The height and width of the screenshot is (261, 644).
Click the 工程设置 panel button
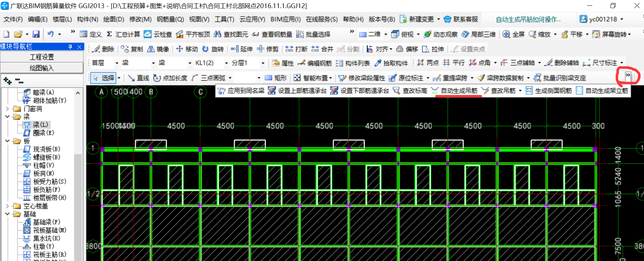[x=42, y=57]
